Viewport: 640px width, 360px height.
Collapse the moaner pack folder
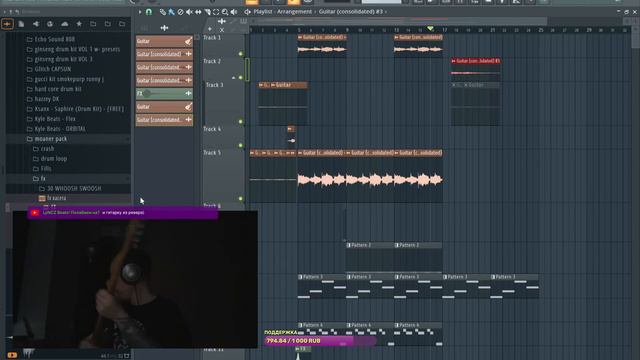[x=47, y=139]
